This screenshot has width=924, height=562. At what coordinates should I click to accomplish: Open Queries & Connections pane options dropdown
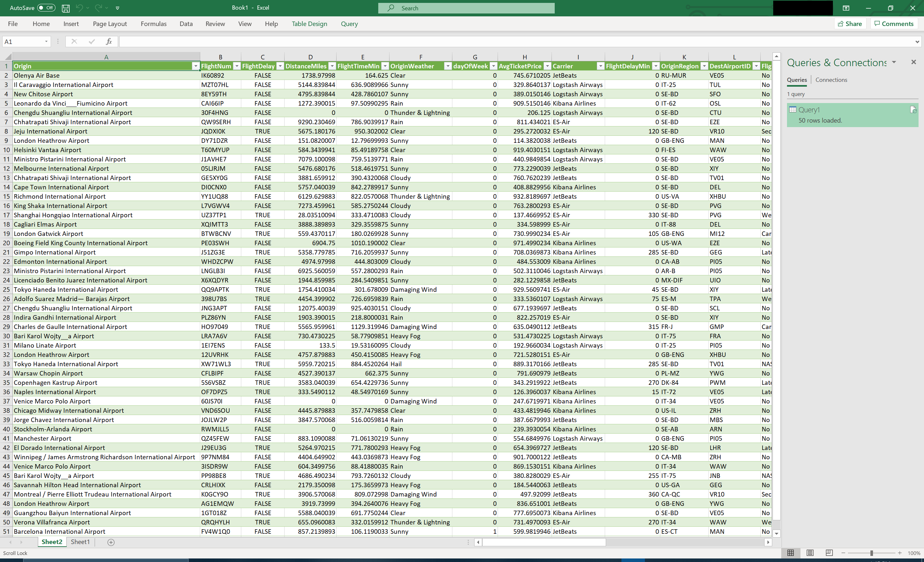[894, 62]
